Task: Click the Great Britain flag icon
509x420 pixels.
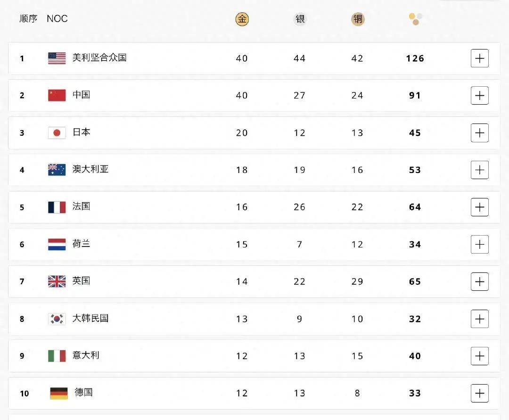Action: [x=57, y=281]
